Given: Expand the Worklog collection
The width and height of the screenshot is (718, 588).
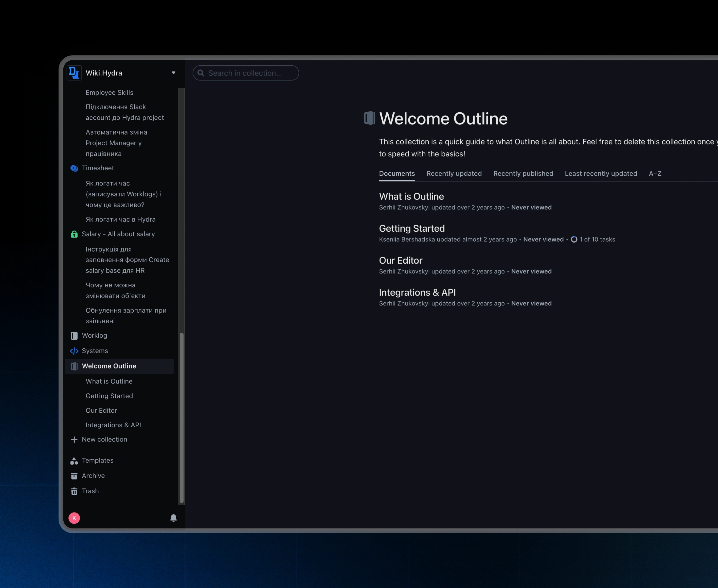Looking at the screenshot, I should pos(94,335).
